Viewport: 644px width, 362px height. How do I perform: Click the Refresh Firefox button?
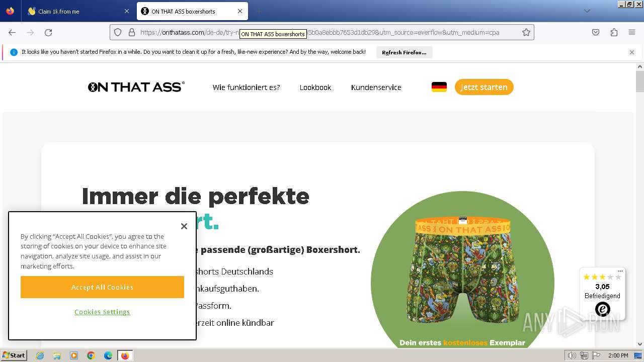pyautogui.click(x=404, y=52)
